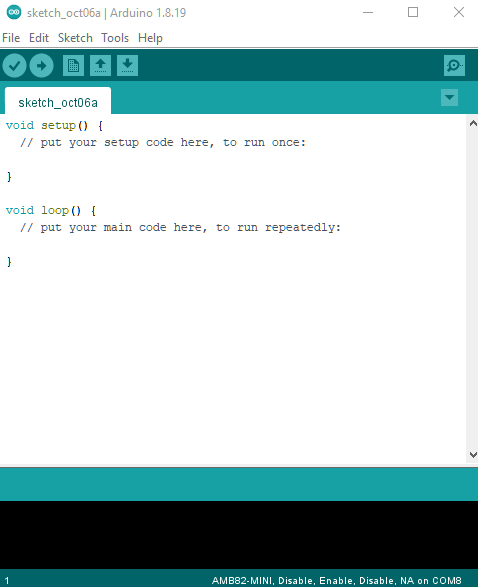
Task: Expand the tab options dropdown arrow
Action: click(x=449, y=98)
